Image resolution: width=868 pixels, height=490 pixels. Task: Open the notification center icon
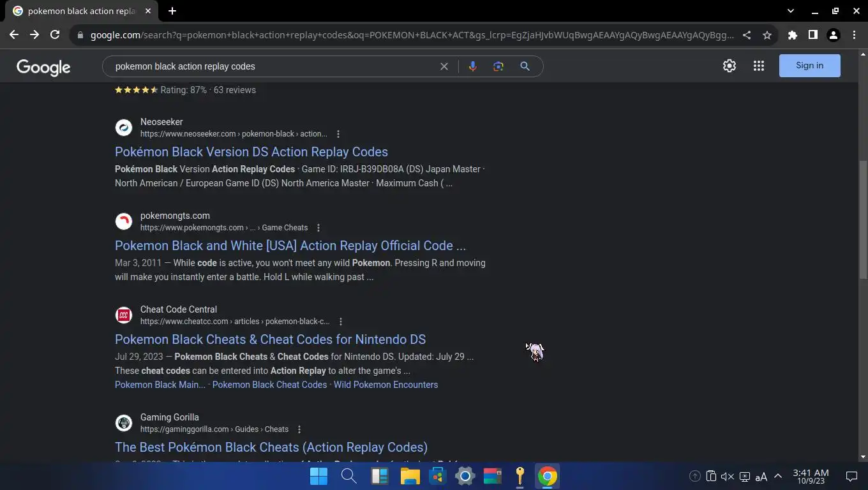851,477
